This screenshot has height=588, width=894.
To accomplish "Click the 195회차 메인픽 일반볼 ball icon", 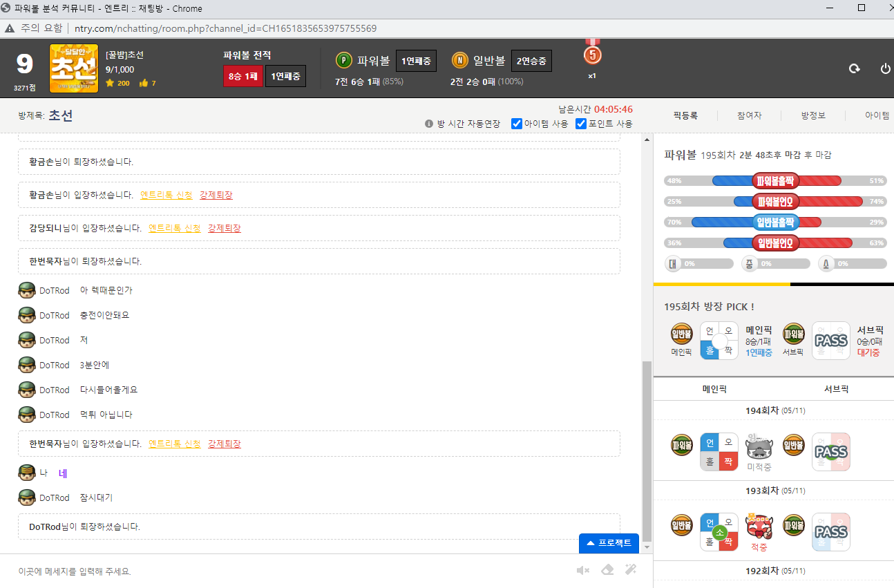I will [682, 334].
